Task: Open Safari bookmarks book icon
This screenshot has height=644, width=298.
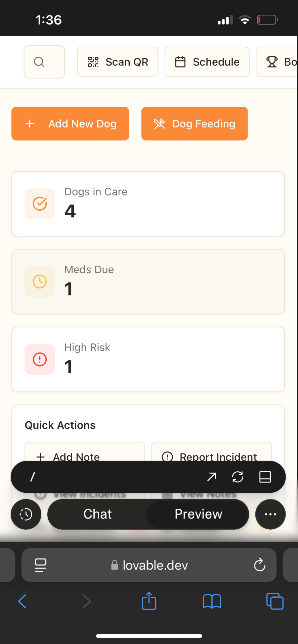Action: click(212, 601)
